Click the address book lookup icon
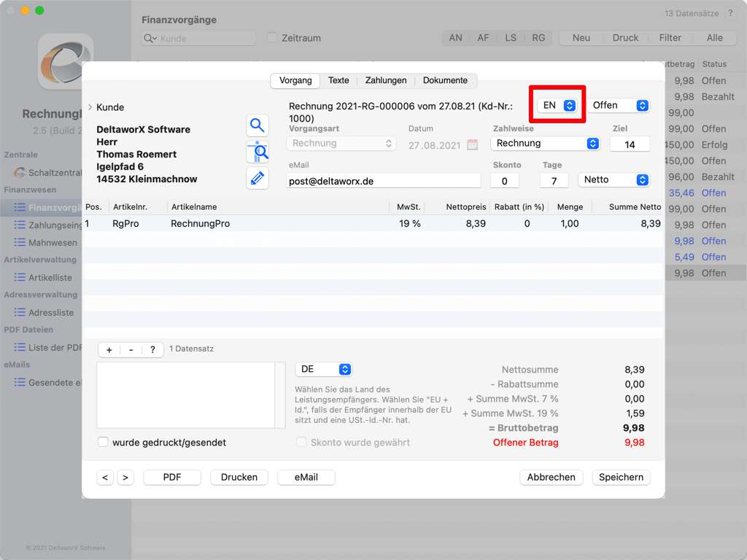The width and height of the screenshot is (747, 560). pyautogui.click(x=257, y=152)
